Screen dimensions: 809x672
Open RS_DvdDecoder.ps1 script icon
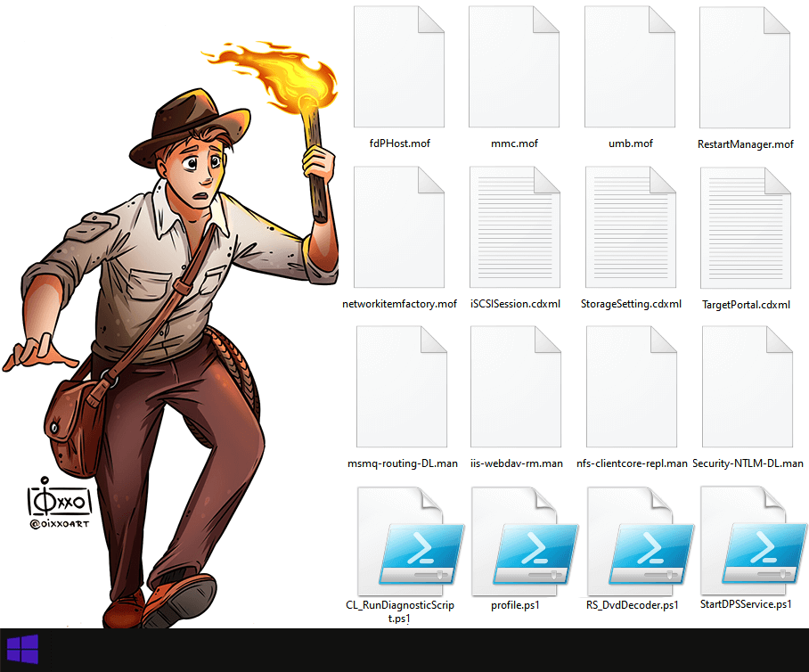tap(632, 542)
